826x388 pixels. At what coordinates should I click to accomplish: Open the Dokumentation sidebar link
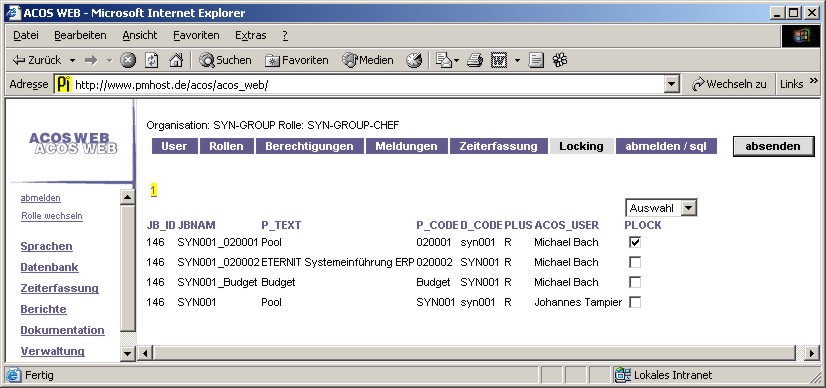point(63,331)
